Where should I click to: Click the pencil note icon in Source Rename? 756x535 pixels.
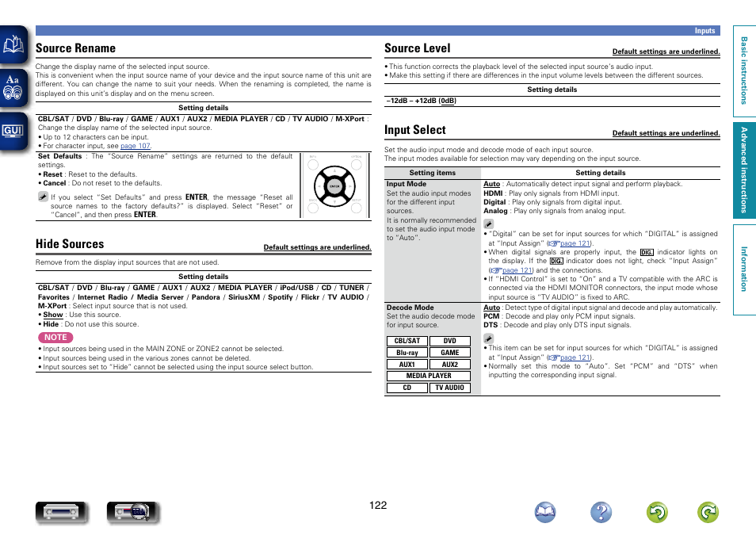(43, 197)
